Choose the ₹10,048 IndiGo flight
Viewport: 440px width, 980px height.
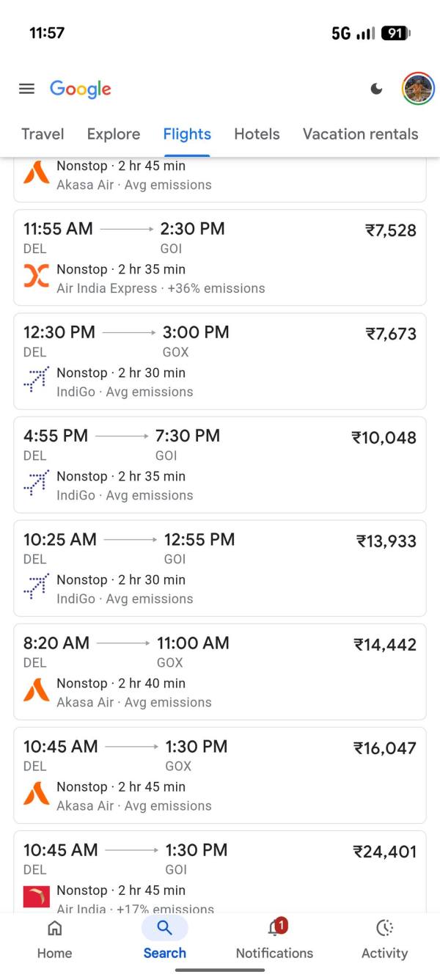point(220,464)
